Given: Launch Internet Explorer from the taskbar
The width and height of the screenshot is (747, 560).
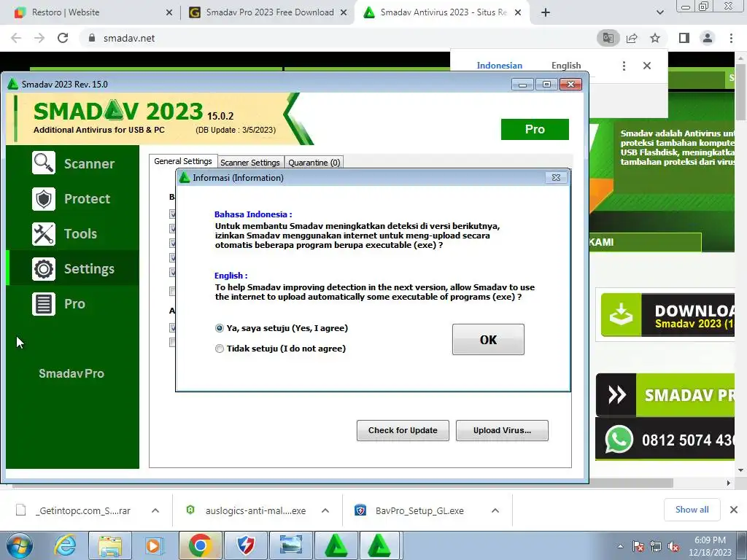Looking at the screenshot, I should coord(65,545).
